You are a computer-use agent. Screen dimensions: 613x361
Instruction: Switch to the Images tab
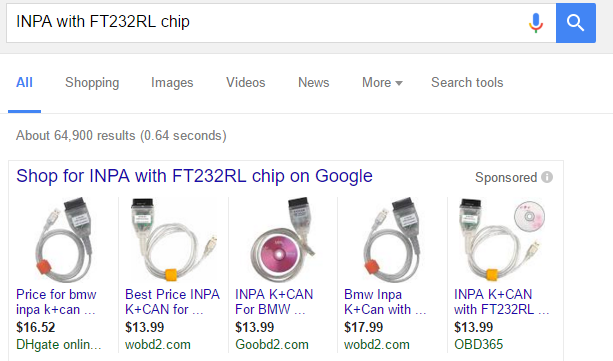coord(172,83)
